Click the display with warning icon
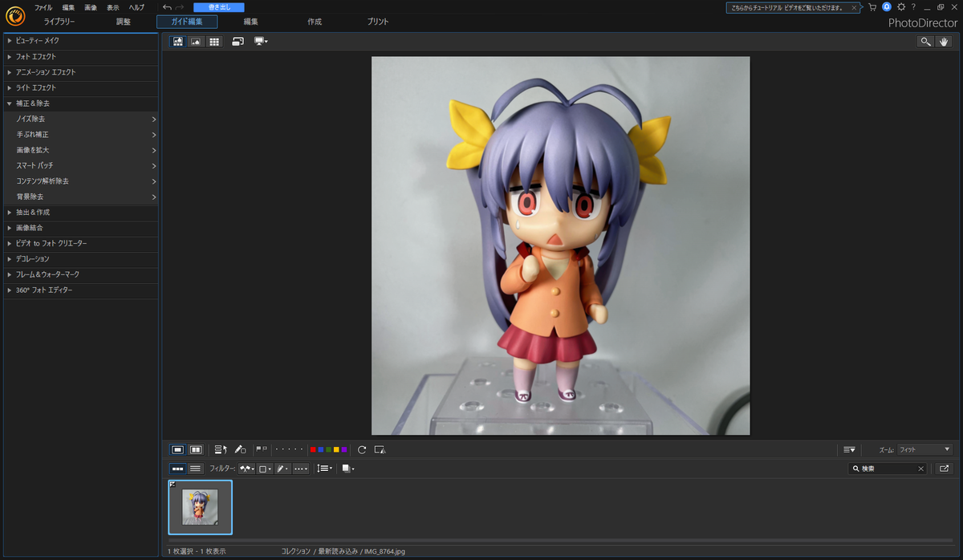 (380, 450)
